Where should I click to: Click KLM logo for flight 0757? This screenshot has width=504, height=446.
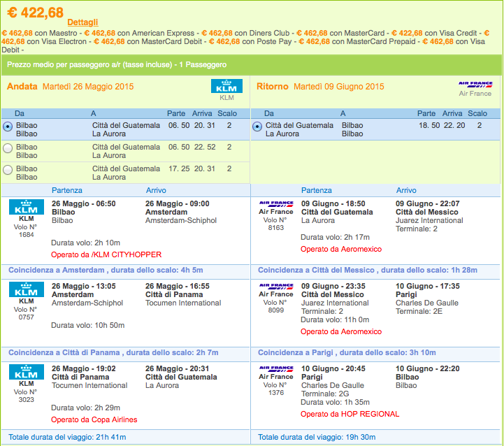coord(27,289)
